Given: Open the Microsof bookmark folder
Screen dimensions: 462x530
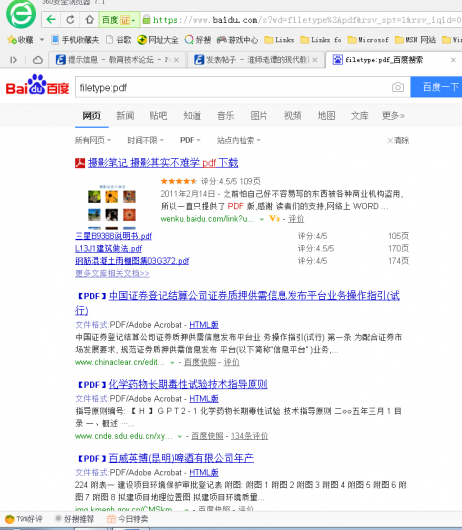Looking at the screenshot, I should click(368, 40).
